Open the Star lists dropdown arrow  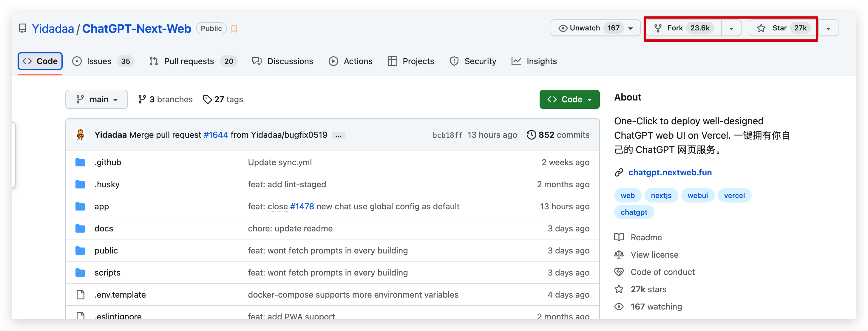[828, 28]
